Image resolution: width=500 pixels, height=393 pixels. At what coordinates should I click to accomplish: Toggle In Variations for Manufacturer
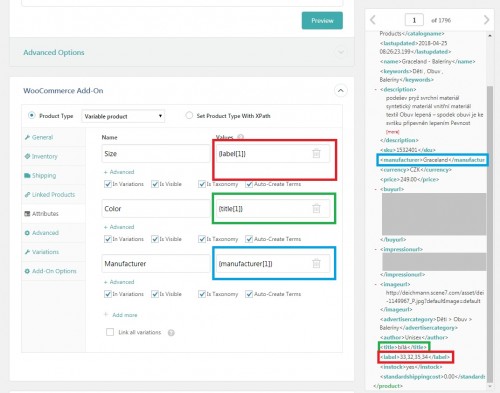pyautogui.click(x=108, y=294)
